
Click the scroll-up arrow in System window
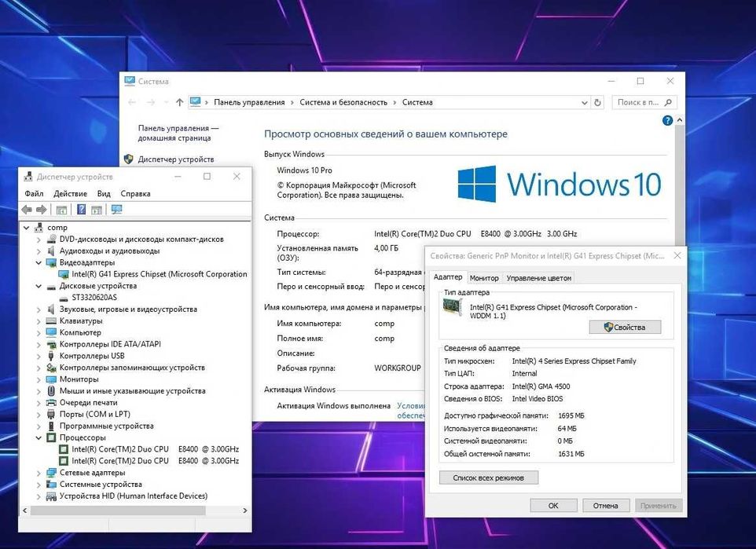pyautogui.click(x=679, y=120)
